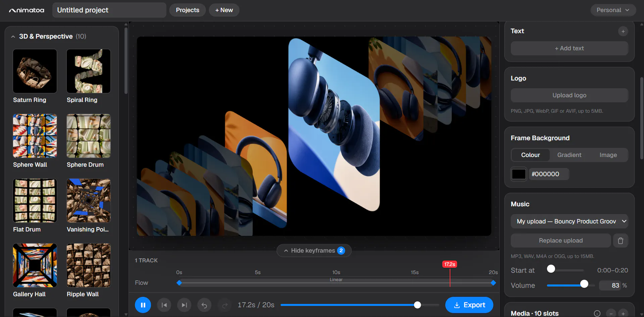Delete the uploaded music with the trash icon
Viewport: 644px width, 317px height.
click(x=621, y=241)
